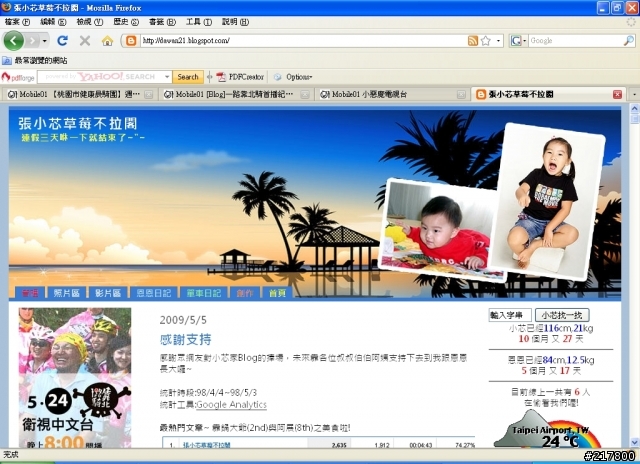
Task: Open the 編輯 (Edit) menu
Action: point(53,22)
